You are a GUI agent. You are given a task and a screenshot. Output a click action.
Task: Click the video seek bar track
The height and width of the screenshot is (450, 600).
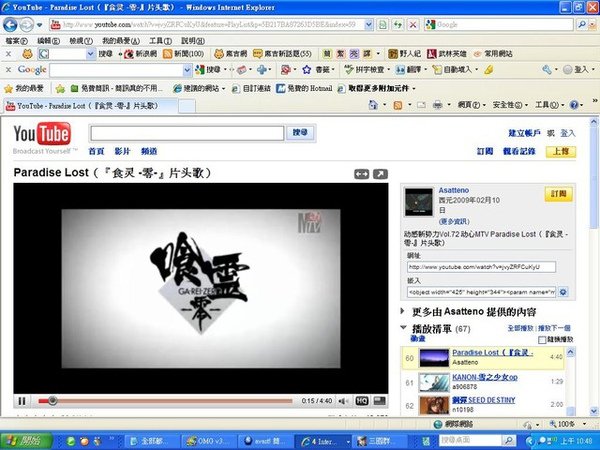click(165, 401)
